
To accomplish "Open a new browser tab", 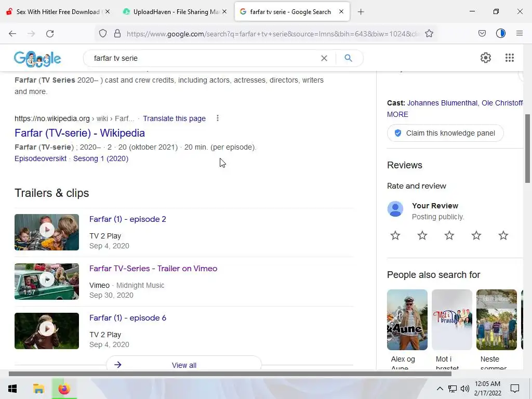I will tap(361, 12).
